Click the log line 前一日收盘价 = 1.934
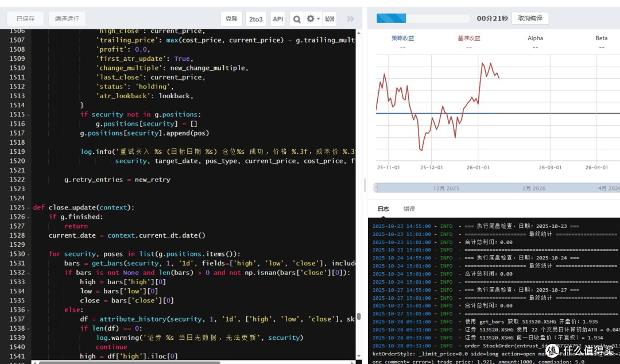 (487, 338)
